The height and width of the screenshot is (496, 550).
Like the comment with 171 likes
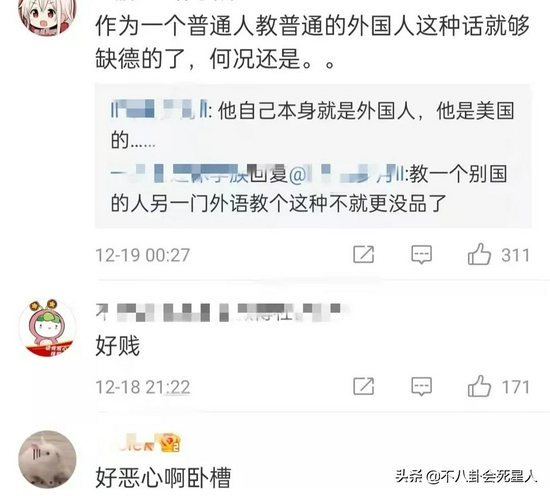pos(479,386)
